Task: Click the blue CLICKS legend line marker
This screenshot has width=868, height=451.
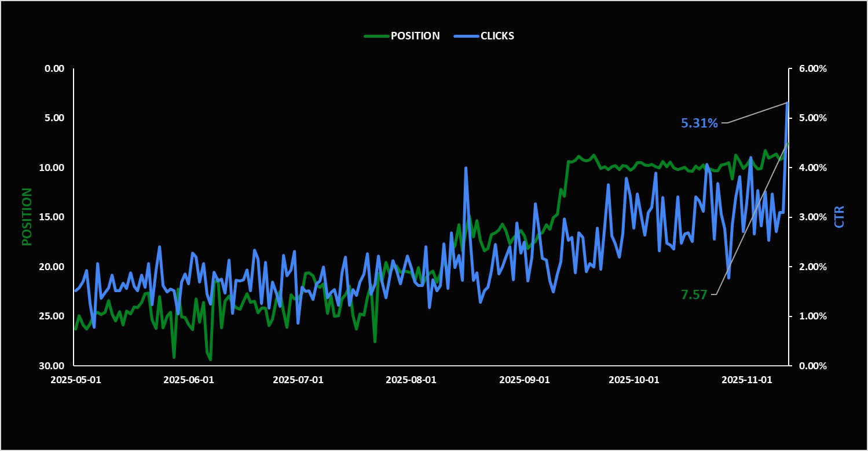Action: point(465,35)
